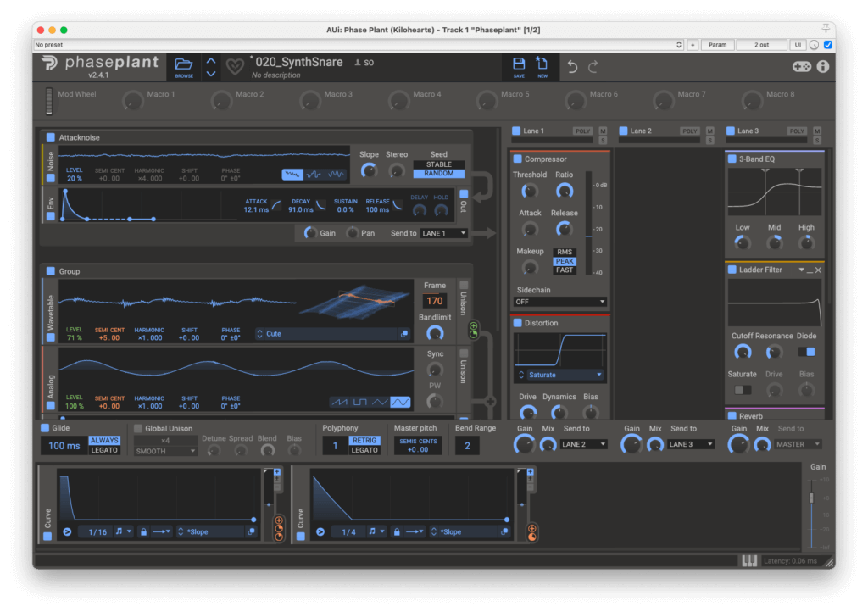
Task: Open the Compressor Sidechain OFF dropdown
Action: coord(559,302)
